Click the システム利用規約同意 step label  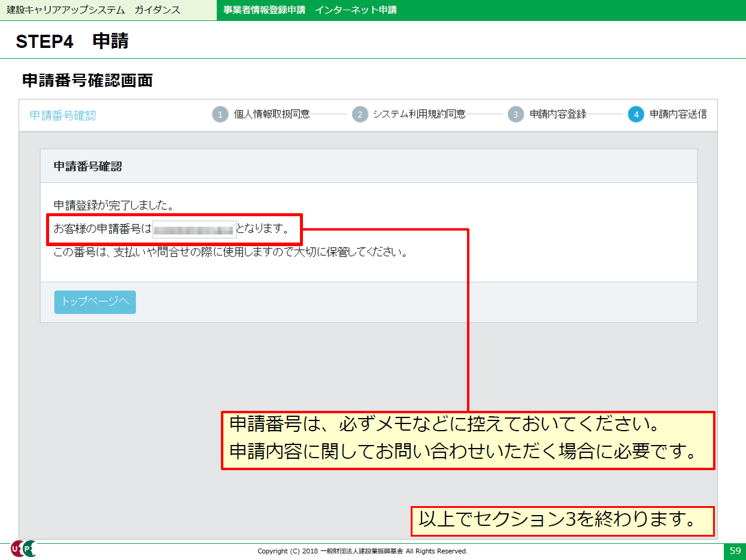(x=419, y=114)
